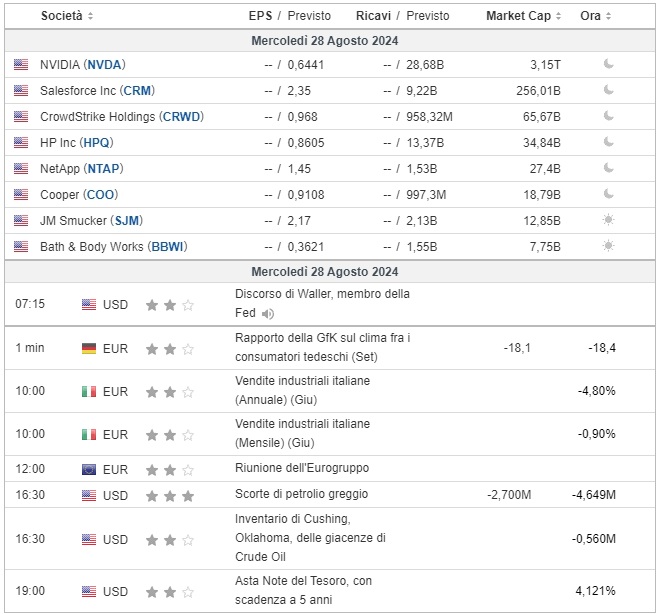Open Vendite industriali italiane (Mensile) event
Image resolution: width=660 pixels, height=614 pixels.
[x=303, y=433]
